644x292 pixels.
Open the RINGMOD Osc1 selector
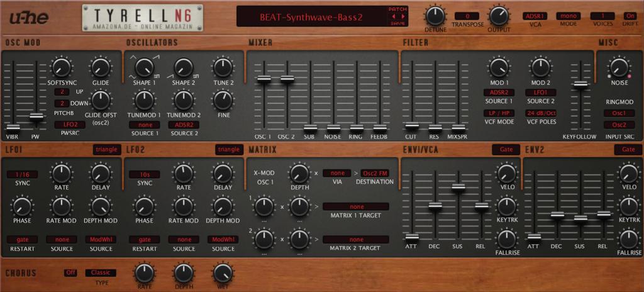coord(619,113)
